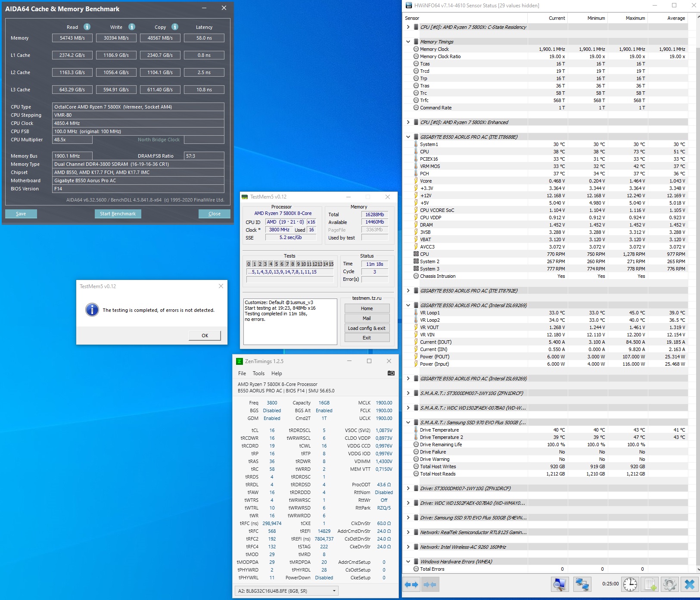Click the Mail button in TestMem5

click(367, 318)
